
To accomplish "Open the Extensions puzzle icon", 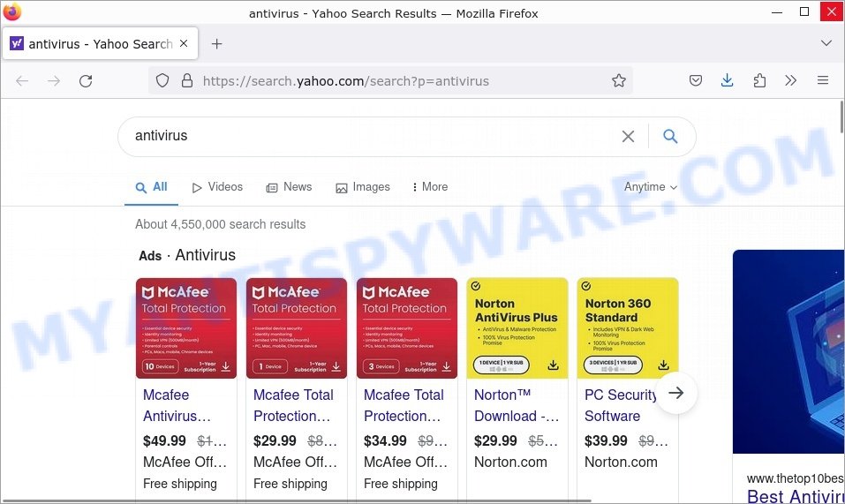I will pyautogui.click(x=759, y=81).
